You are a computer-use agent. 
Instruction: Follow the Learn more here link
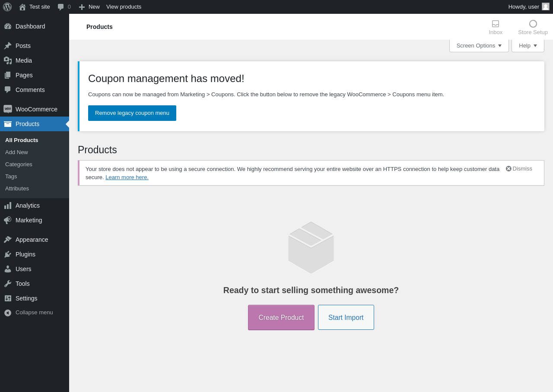coord(127,177)
